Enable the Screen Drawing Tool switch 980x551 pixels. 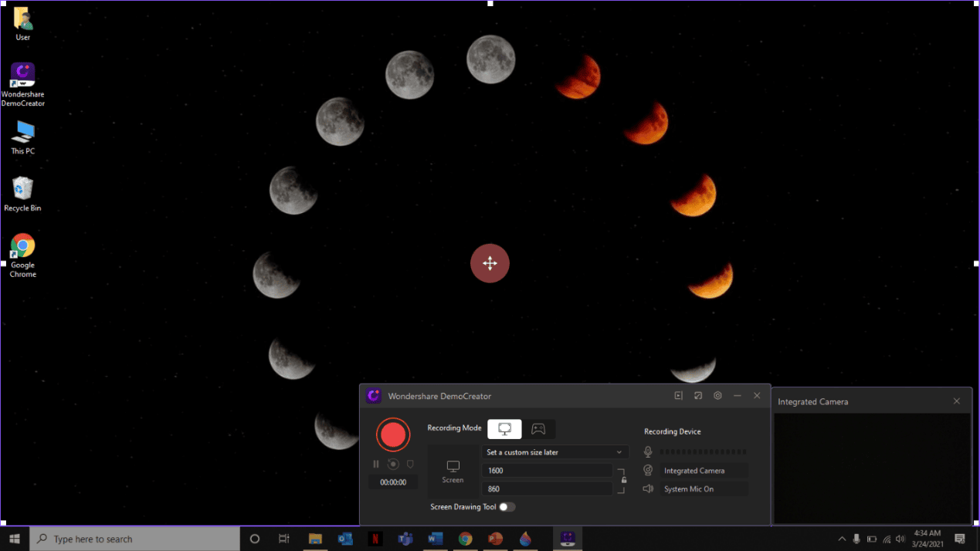(507, 507)
